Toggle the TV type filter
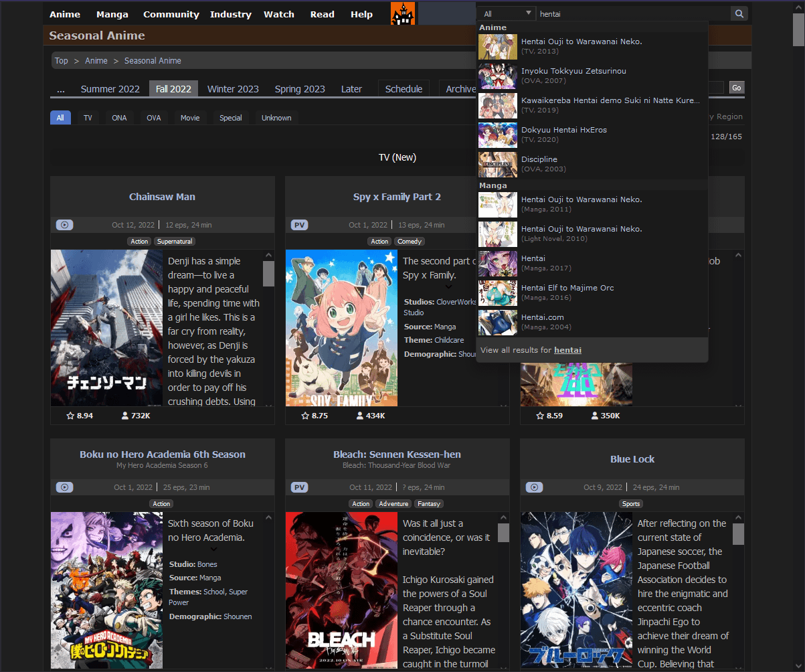The height and width of the screenshot is (672, 805). [87, 117]
